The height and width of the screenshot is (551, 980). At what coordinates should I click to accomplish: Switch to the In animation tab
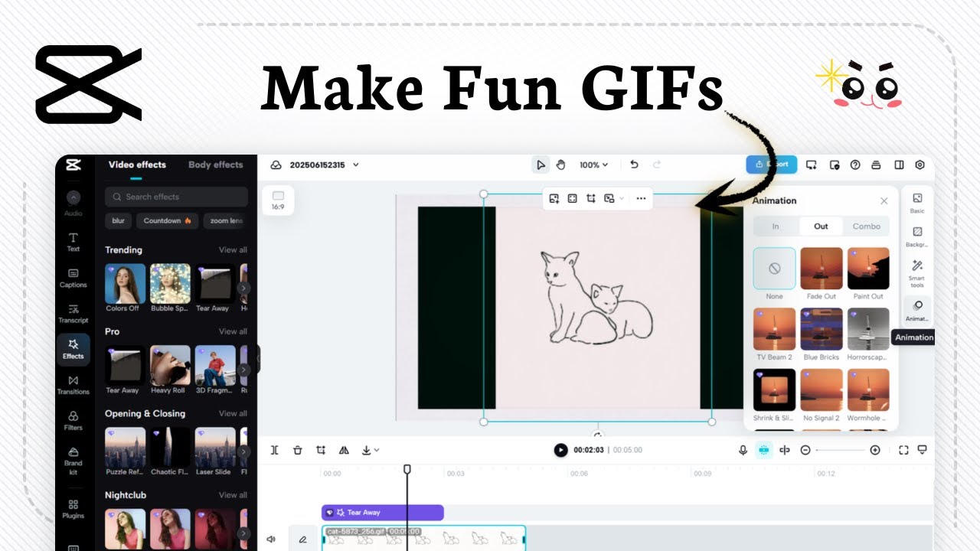(776, 227)
